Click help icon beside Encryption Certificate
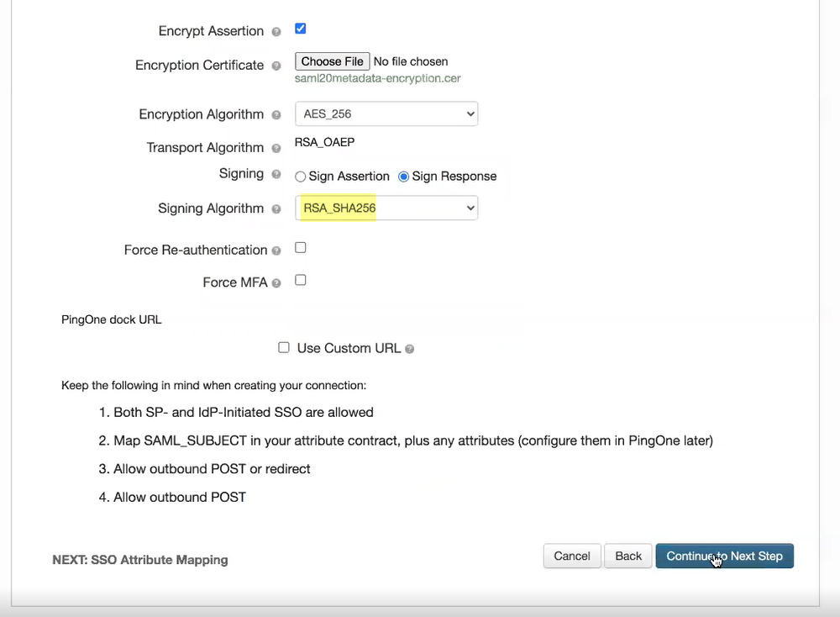840x617 pixels. click(x=276, y=66)
